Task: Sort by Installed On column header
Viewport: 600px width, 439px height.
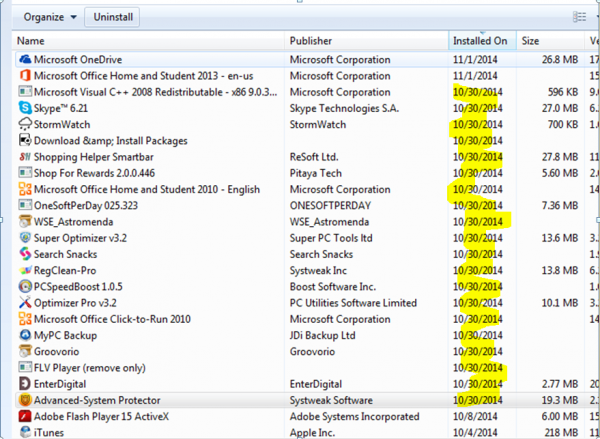Action: tap(480, 41)
